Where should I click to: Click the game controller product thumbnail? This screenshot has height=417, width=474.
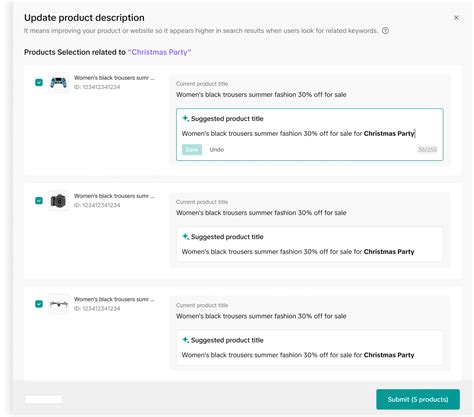(58, 82)
